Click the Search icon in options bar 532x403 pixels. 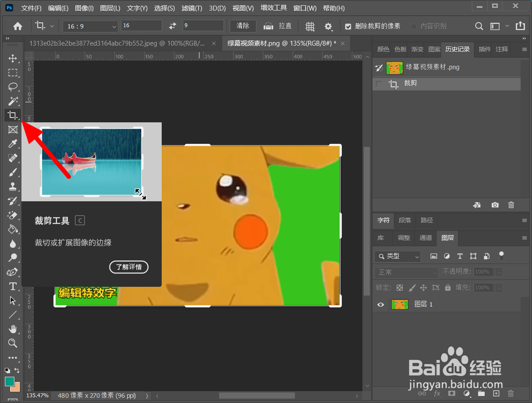479,26
